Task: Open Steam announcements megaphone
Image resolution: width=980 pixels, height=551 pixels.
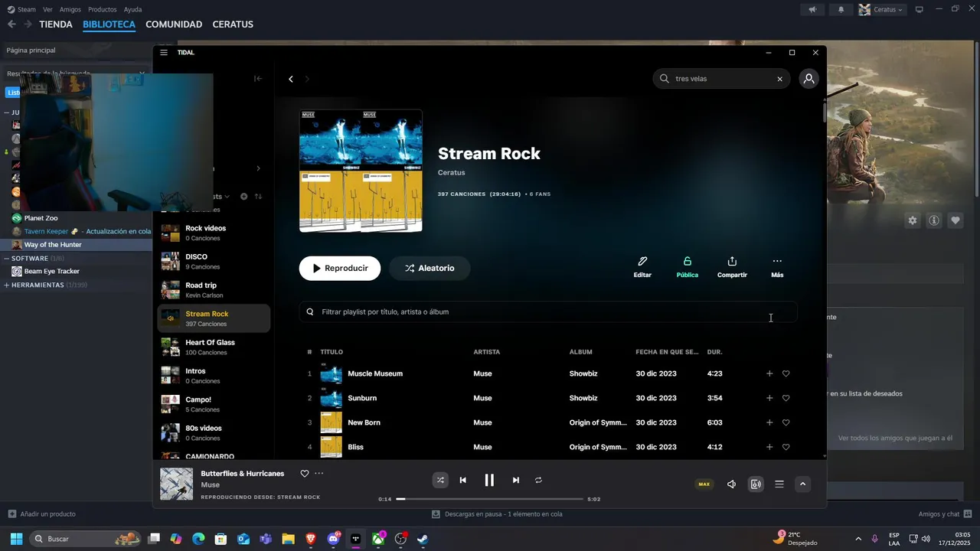Action: coord(812,9)
